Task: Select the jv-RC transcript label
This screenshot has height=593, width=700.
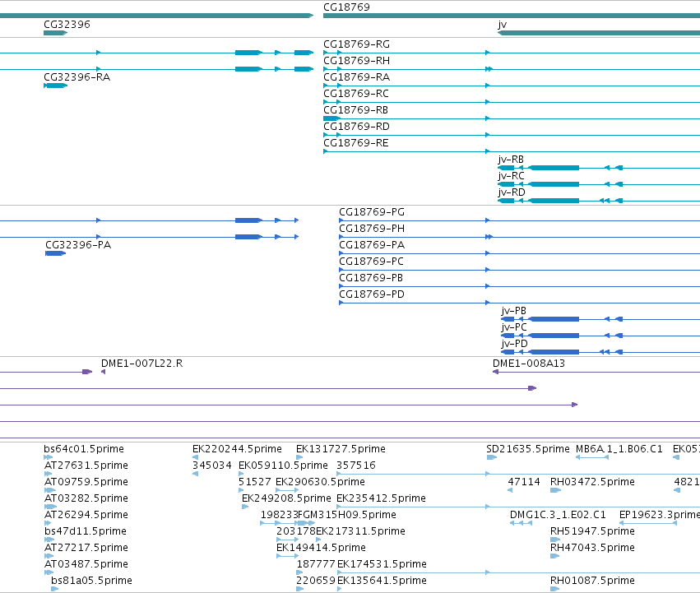Action: click(x=511, y=176)
